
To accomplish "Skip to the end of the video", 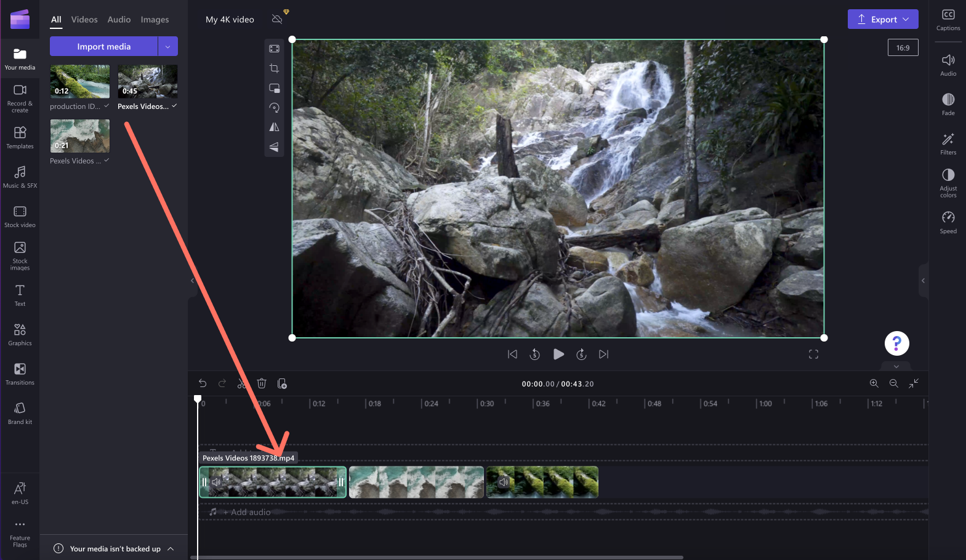I will click(603, 354).
